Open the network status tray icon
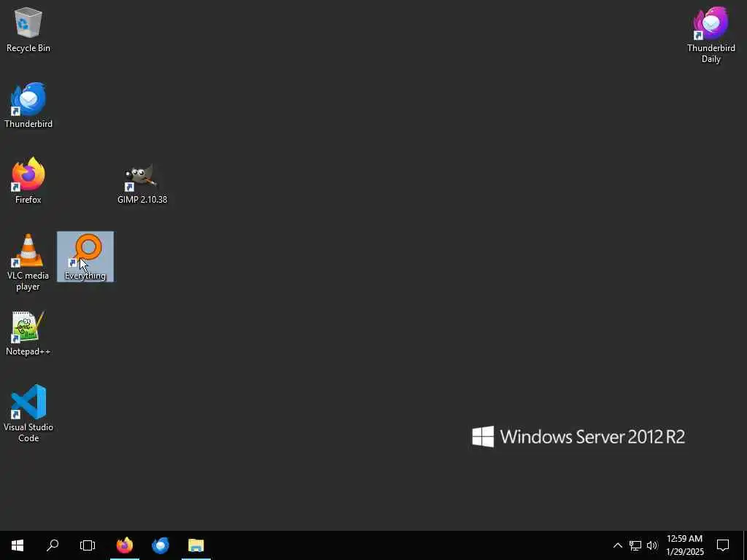The width and height of the screenshot is (747, 560). coord(635,545)
